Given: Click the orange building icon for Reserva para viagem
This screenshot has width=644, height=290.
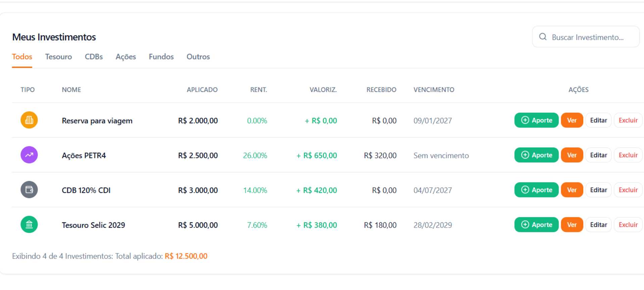Looking at the screenshot, I should point(29,120).
